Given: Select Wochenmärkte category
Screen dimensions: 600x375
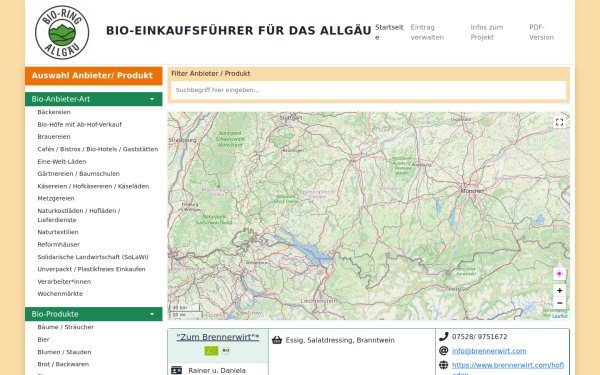Looking at the screenshot, I should (60, 294).
